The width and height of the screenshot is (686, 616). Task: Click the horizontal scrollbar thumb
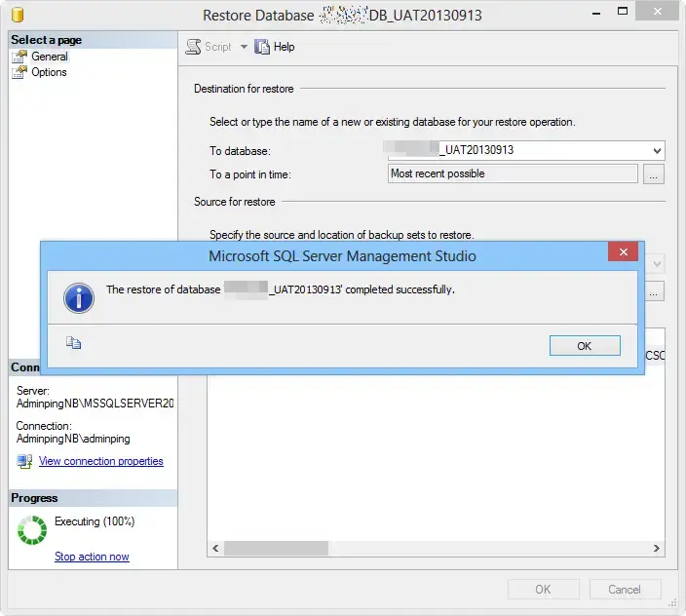click(x=276, y=548)
